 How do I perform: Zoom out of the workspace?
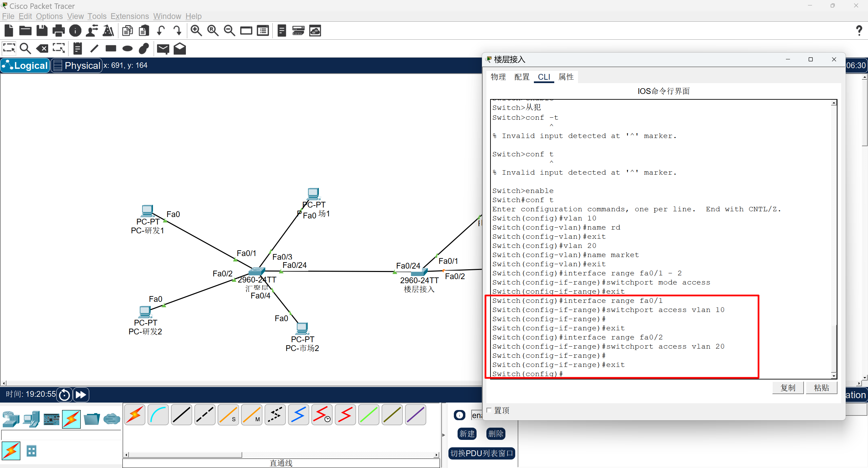point(229,31)
